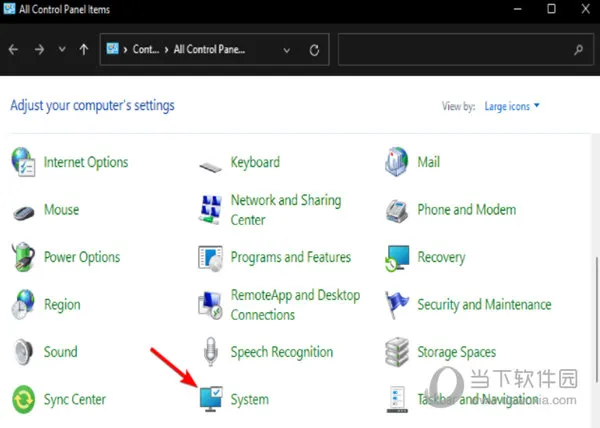Go back with the Back arrow

(13, 49)
